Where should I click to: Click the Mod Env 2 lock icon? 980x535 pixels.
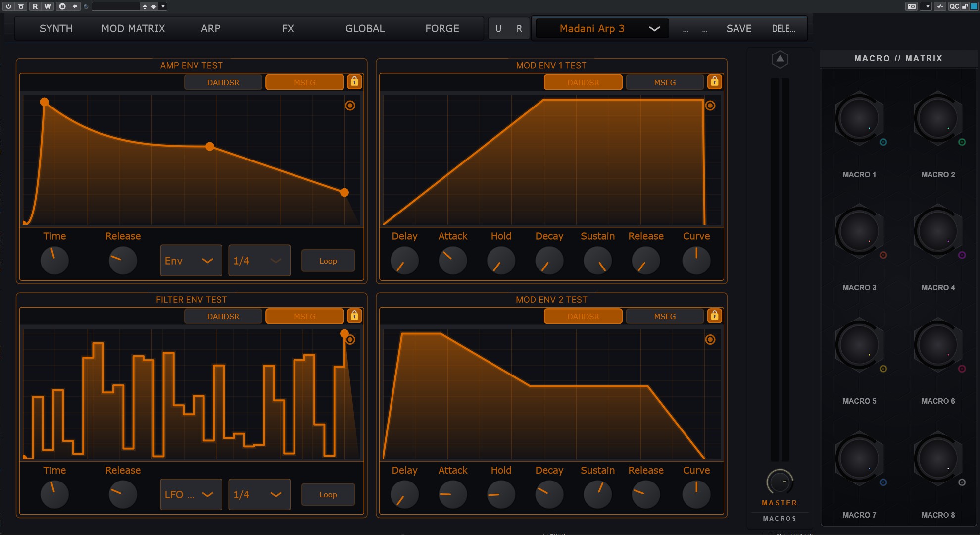tap(714, 316)
